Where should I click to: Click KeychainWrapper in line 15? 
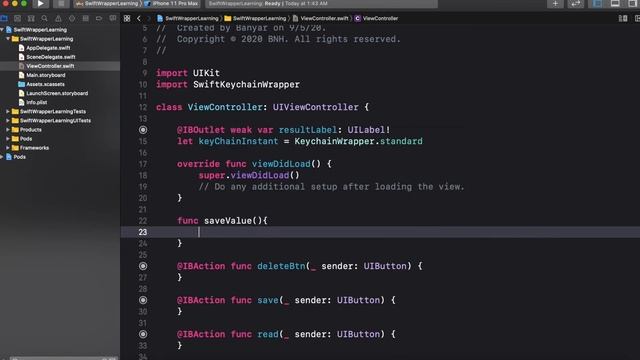tap(334, 141)
